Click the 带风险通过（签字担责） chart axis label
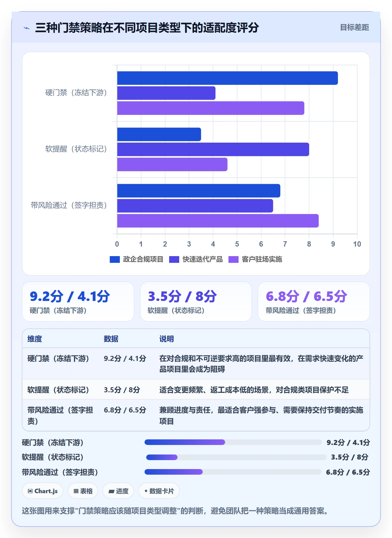 click(x=69, y=205)
